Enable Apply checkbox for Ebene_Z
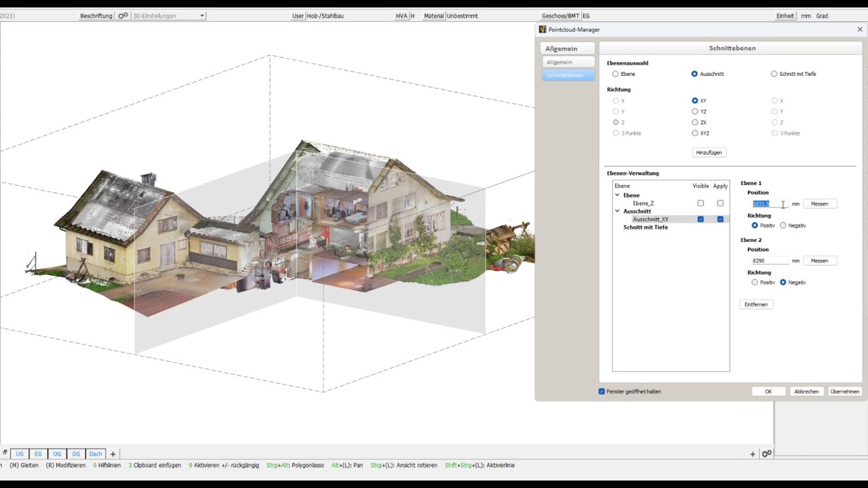The image size is (868, 488). pyautogui.click(x=720, y=203)
